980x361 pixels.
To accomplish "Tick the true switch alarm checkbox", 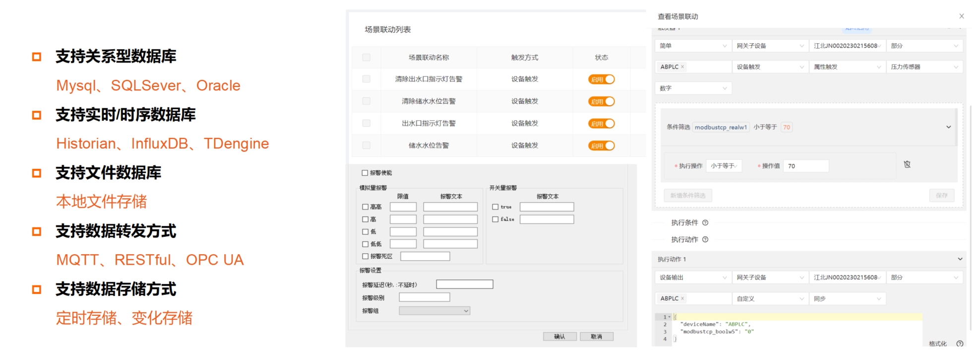I will point(495,207).
